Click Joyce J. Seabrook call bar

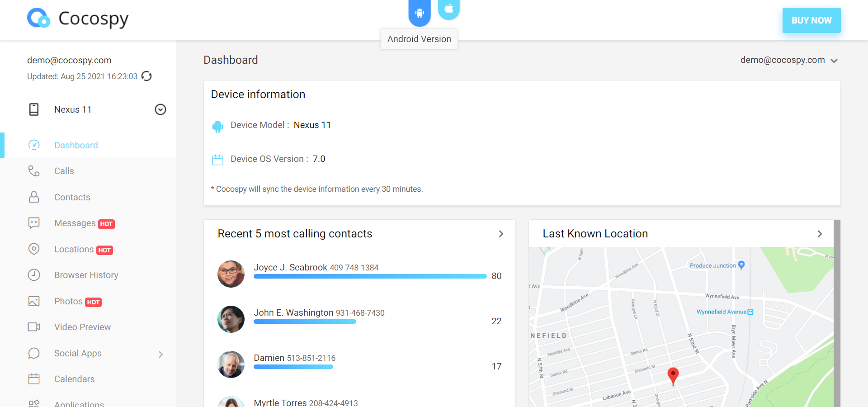(x=370, y=276)
